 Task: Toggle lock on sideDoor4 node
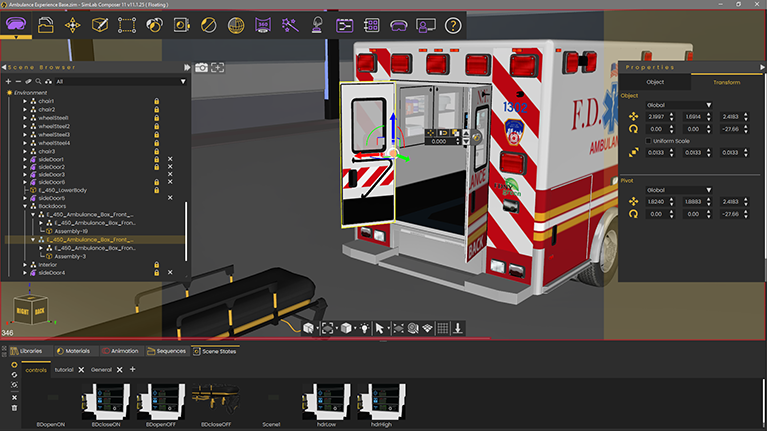point(157,272)
